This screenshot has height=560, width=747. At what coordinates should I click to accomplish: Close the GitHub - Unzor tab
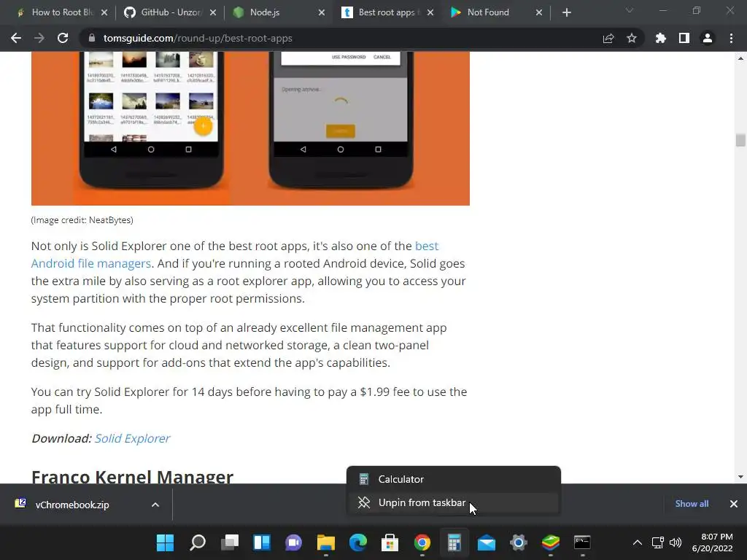coord(213,12)
